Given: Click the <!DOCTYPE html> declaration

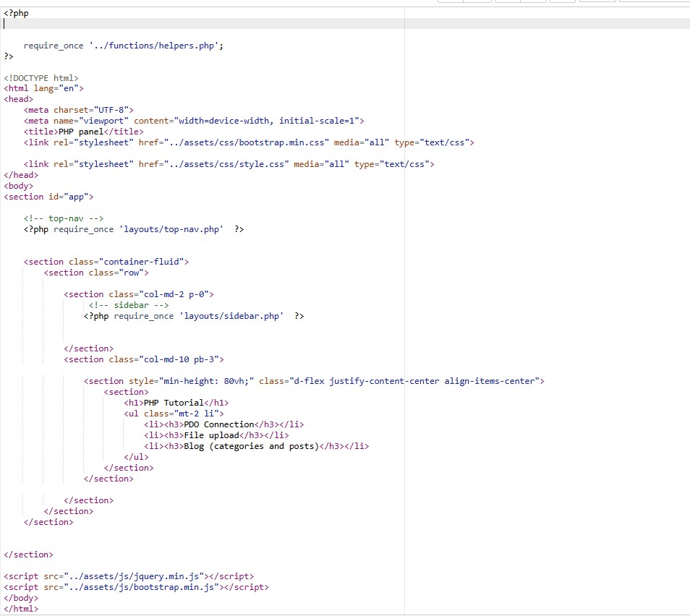Looking at the screenshot, I should [41, 78].
